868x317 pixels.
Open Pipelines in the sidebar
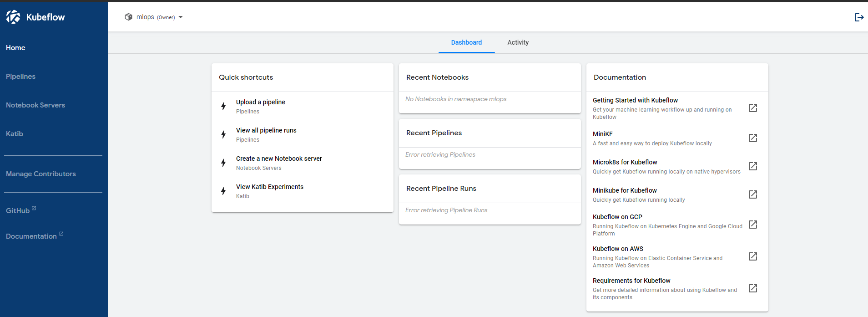pyautogui.click(x=20, y=77)
